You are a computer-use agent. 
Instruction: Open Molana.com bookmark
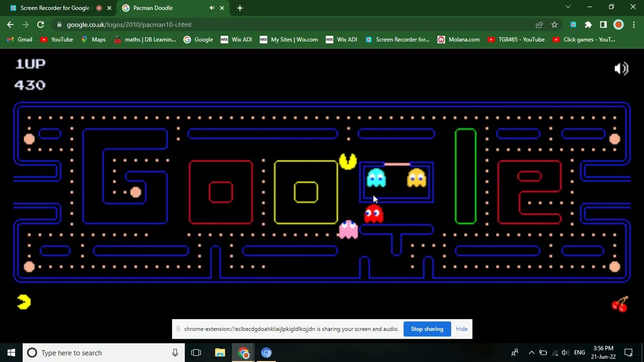[458, 40]
